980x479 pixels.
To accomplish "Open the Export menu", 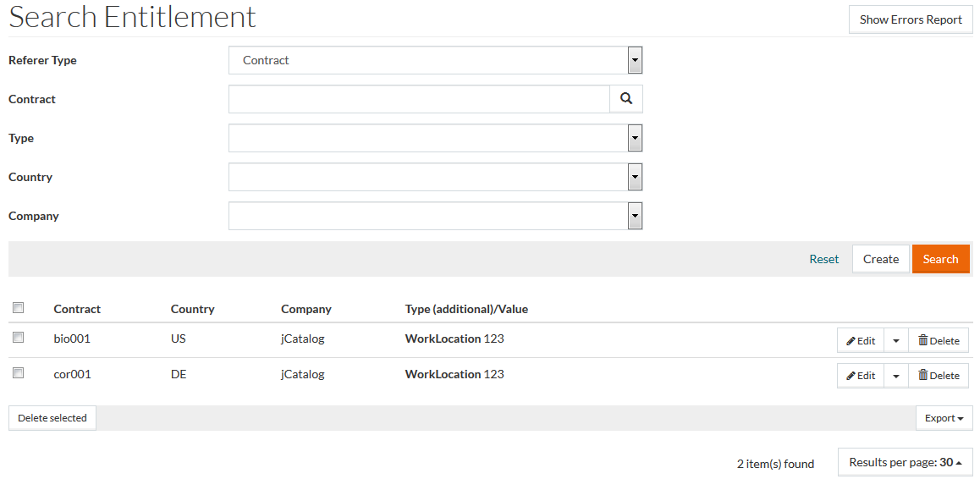I will (944, 418).
